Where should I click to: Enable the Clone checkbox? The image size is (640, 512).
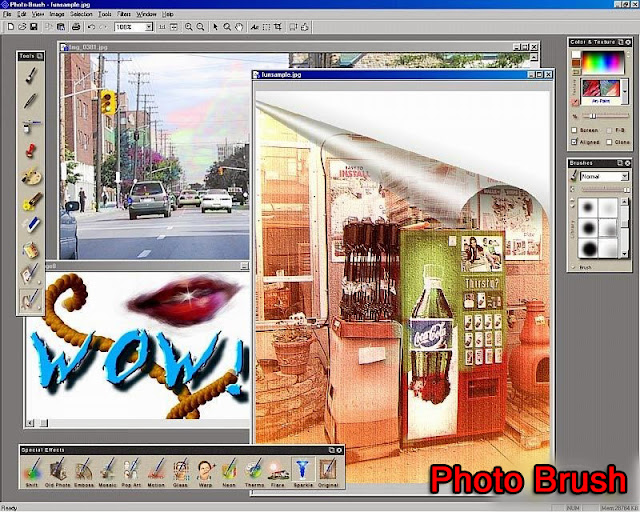click(609, 142)
